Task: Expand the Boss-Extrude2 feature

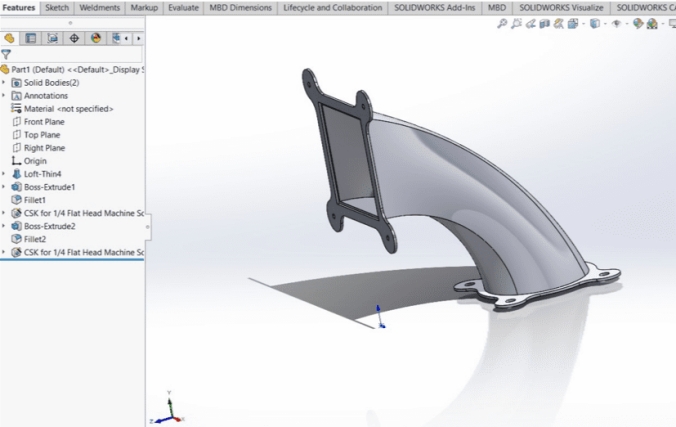Action: pyautogui.click(x=4, y=226)
